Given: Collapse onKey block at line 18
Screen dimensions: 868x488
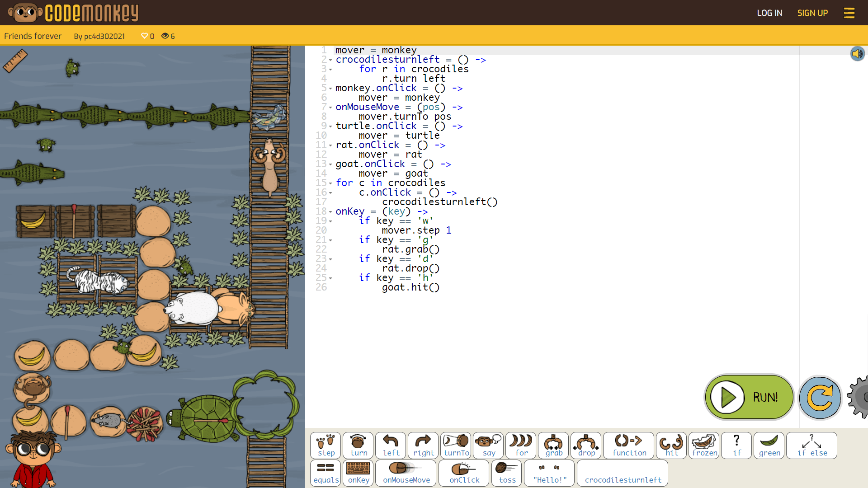Looking at the screenshot, I should 330,212.
